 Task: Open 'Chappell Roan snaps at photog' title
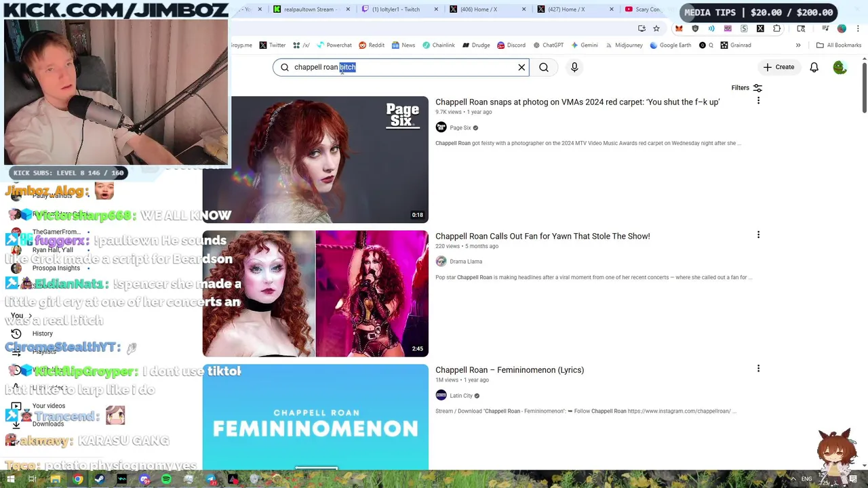578,102
